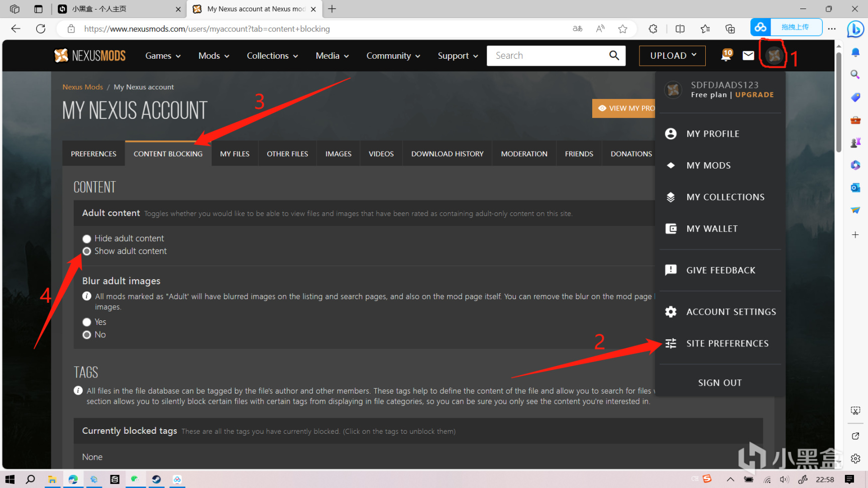
Task: Open a new browser tab
Action: click(332, 9)
